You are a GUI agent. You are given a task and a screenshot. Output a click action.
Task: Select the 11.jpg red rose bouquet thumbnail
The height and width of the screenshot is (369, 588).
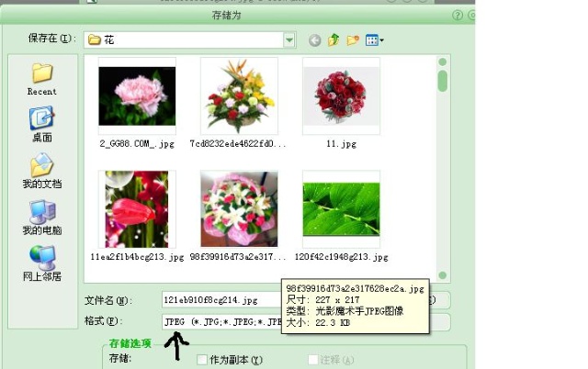tap(340, 96)
